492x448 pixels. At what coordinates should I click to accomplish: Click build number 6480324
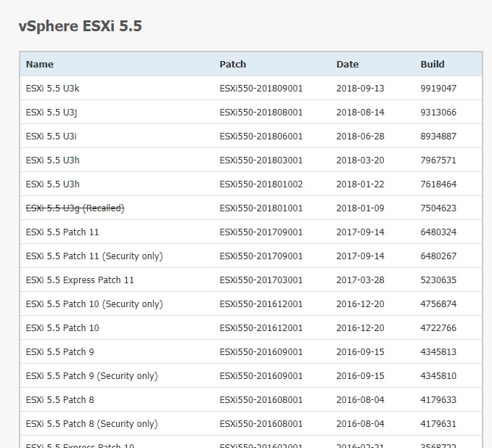coord(438,232)
